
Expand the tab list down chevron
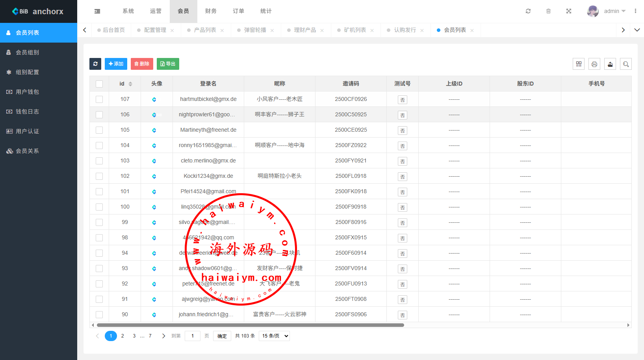click(637, 30)
